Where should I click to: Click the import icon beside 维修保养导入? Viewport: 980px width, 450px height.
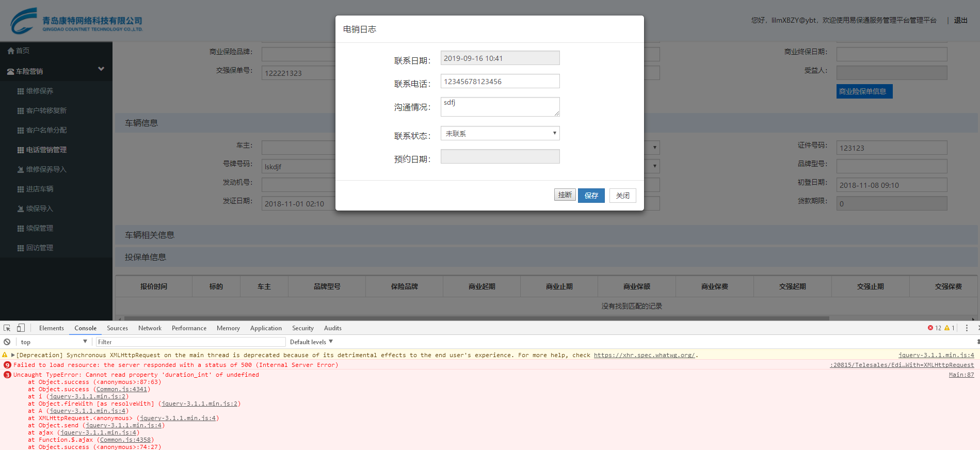21,170
